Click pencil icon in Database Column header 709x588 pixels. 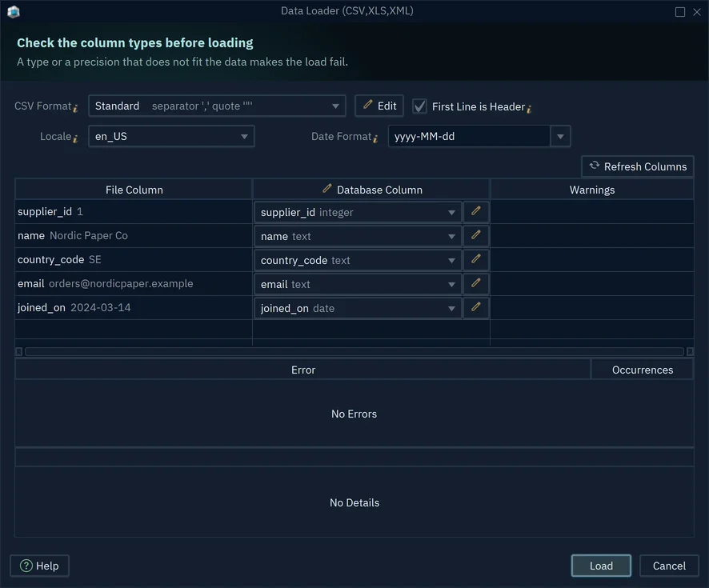point(327,189)
